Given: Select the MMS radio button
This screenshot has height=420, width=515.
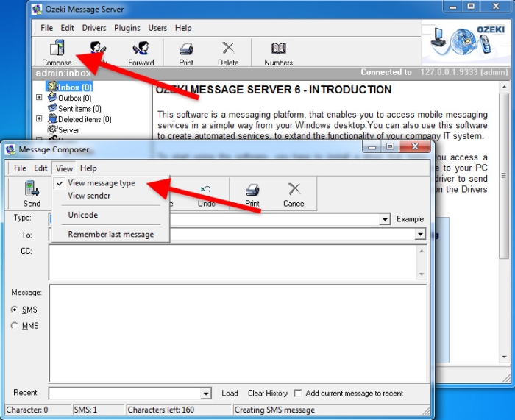Looking at the screenshot, I should 14,326.
